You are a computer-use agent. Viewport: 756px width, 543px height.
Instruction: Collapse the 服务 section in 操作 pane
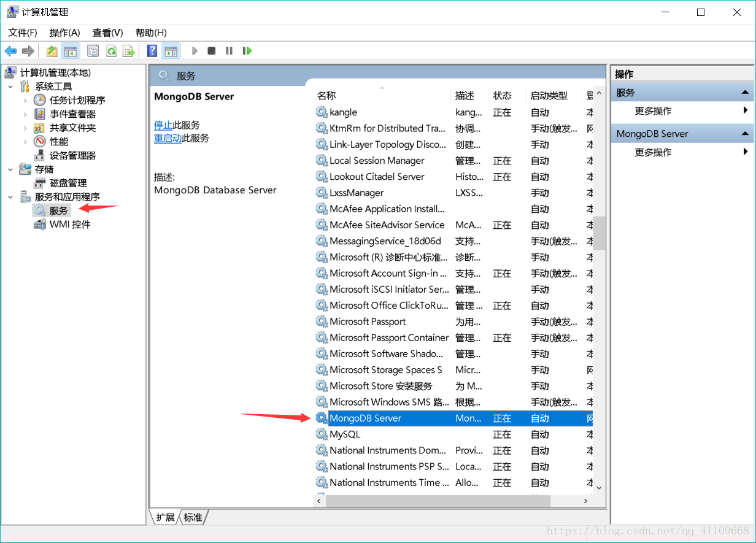click(745, 93)
